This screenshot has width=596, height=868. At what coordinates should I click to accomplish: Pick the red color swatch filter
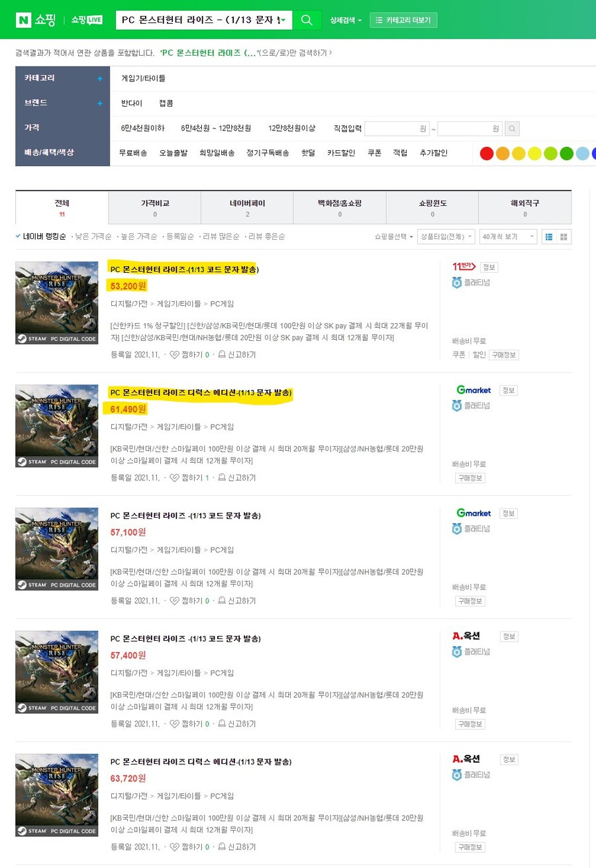pyautogui.click(x=487, y=154)
